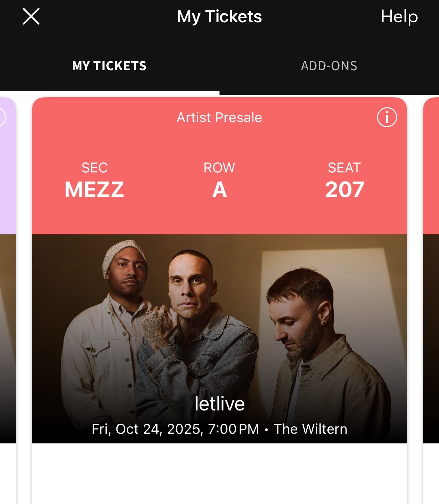
Task: Switch to the ADD-ONS tab
Action: click(329, 66)
